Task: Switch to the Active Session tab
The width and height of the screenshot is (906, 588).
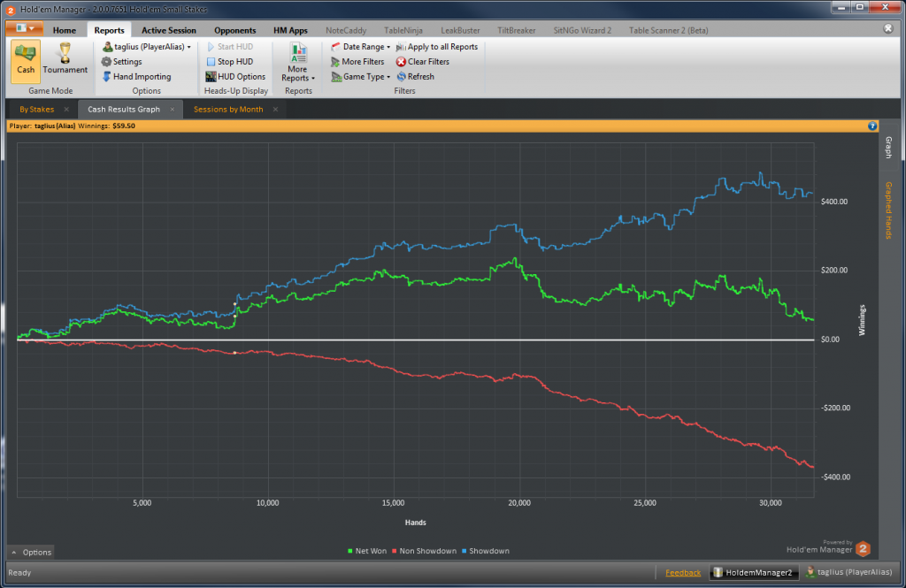Action: pyautogui.click(x=169, y=30)
